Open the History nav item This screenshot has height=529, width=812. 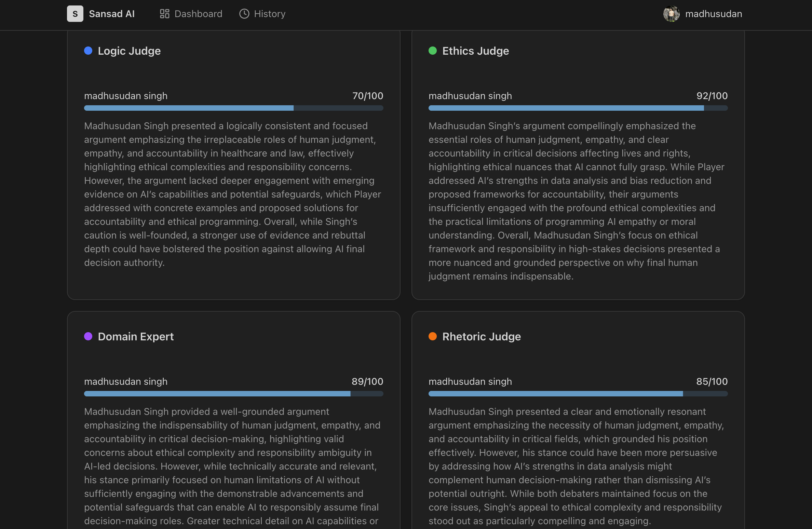(269, 14)
